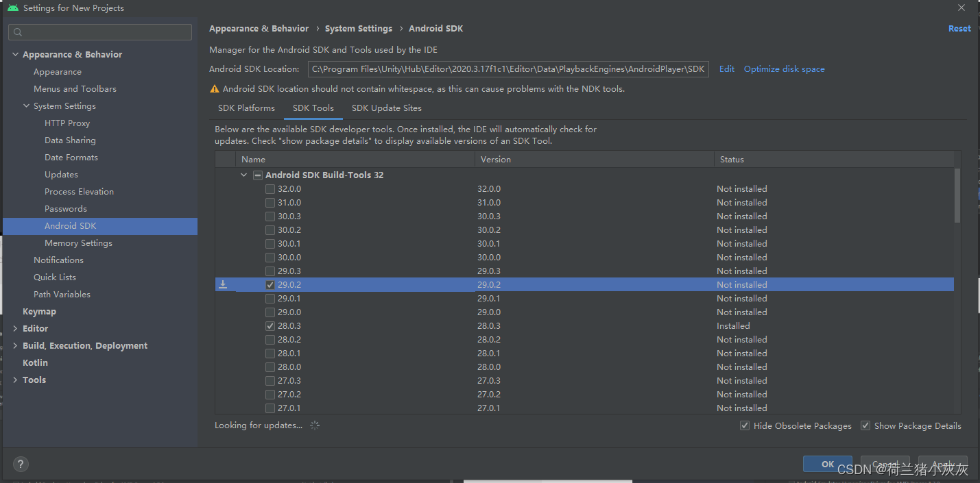Confirm with the OK button
The width and height of the screenshot is (980, 483).
(x=828, y=464)
